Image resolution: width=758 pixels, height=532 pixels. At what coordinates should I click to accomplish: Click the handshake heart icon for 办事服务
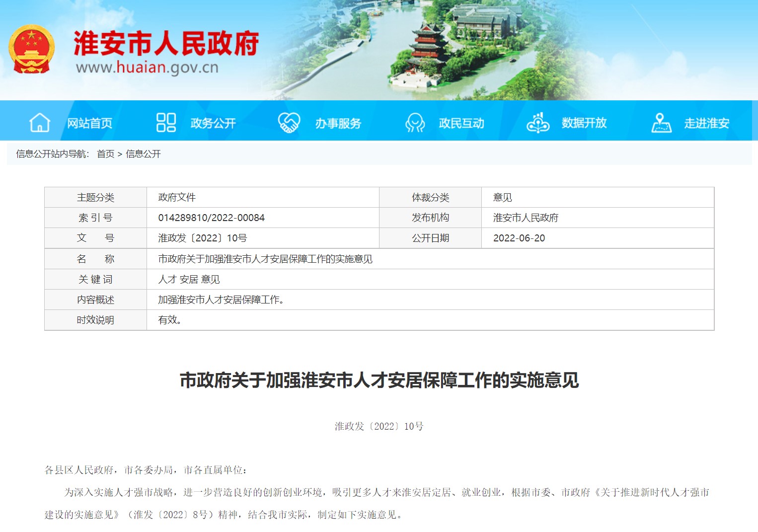coord(289,123)
